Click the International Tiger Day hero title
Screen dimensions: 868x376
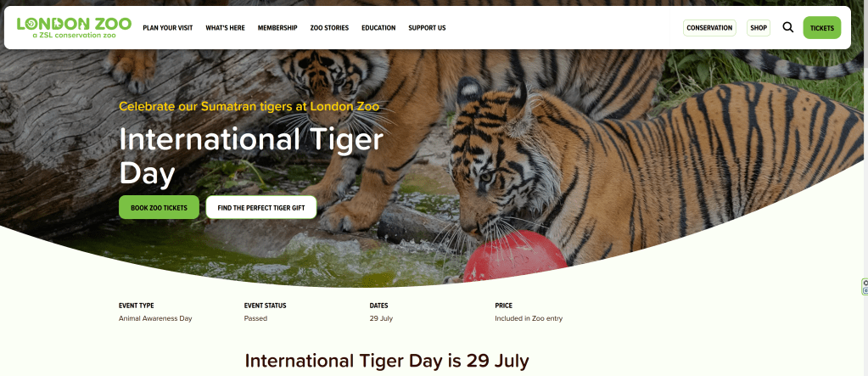pos(251,156)
